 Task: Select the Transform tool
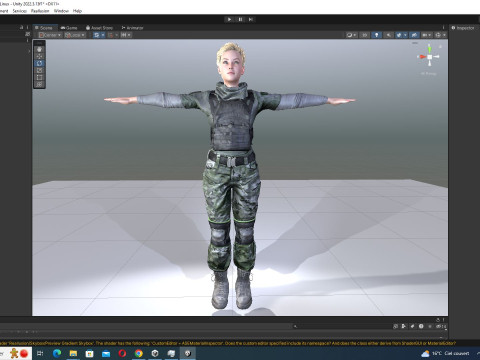pyautogui.click(x=39, y=84)
